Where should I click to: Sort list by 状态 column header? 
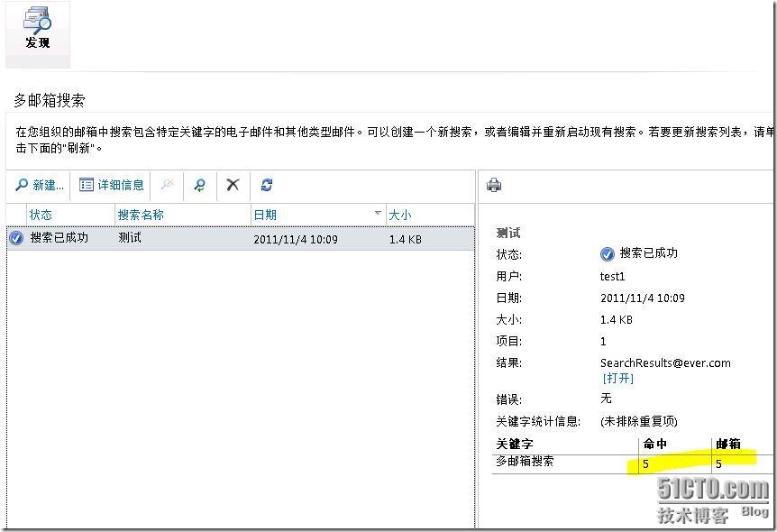tap(41, 215)
